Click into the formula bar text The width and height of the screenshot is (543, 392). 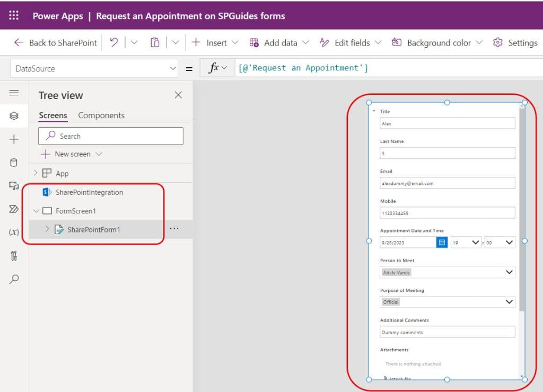click(x=303, y=68)
